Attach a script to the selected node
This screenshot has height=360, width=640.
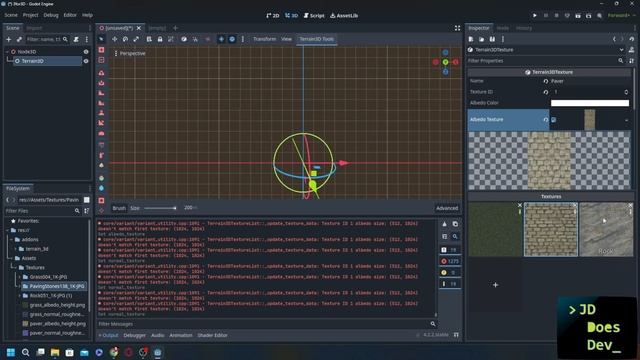pos(76,40)
